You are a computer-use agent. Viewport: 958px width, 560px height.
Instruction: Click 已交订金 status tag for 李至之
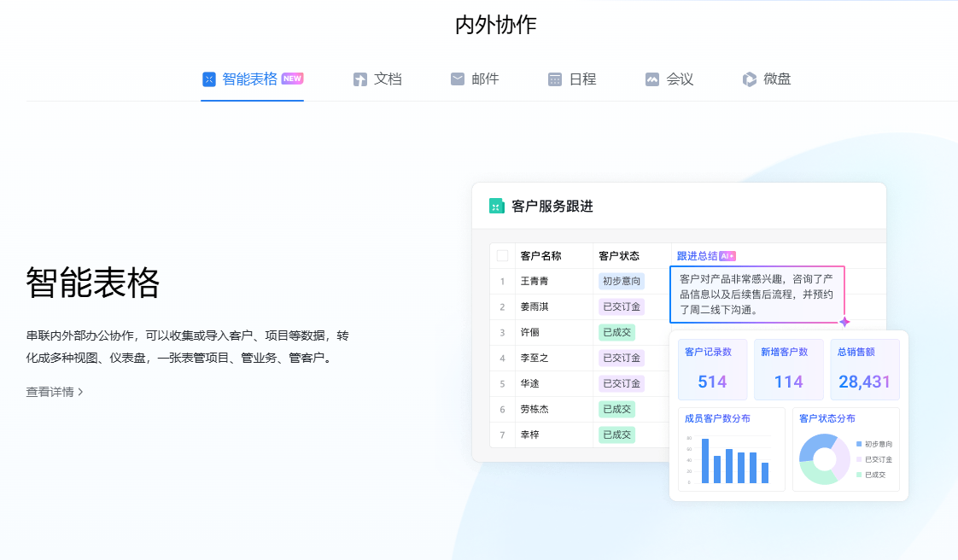(622, 358)
